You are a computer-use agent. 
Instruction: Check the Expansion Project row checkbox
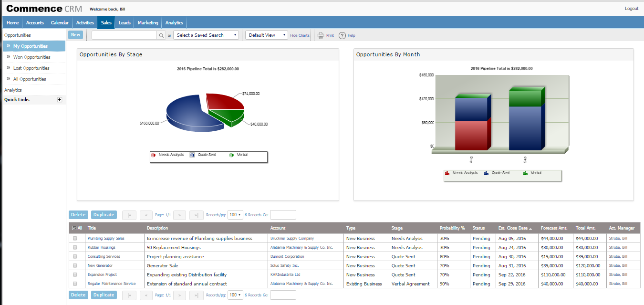click(x=74, y=274)
